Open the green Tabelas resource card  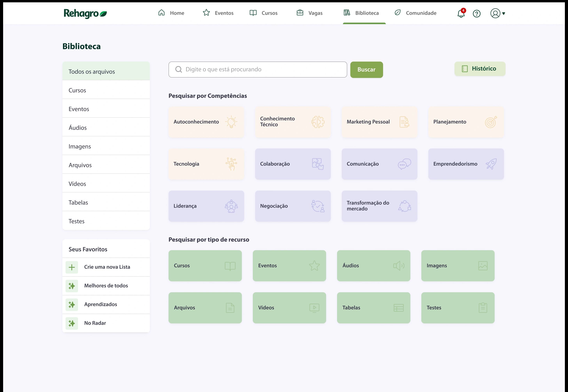pyautogui.click(x=373, y=308)
